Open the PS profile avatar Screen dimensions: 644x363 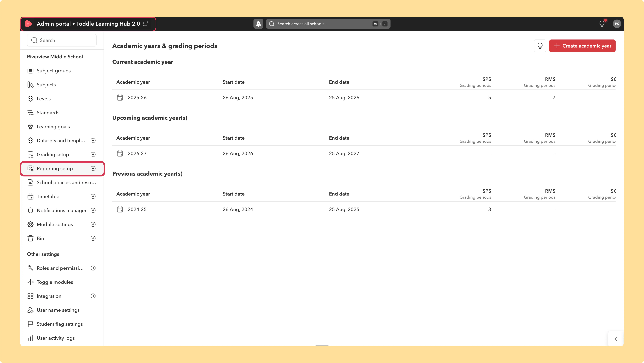pyautogui.click(x=617, y=24)
